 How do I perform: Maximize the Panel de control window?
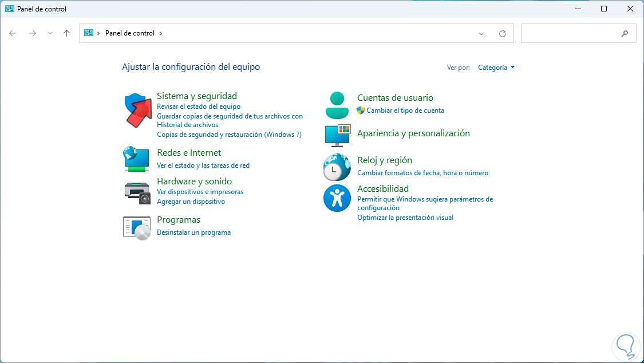[604, 9]
